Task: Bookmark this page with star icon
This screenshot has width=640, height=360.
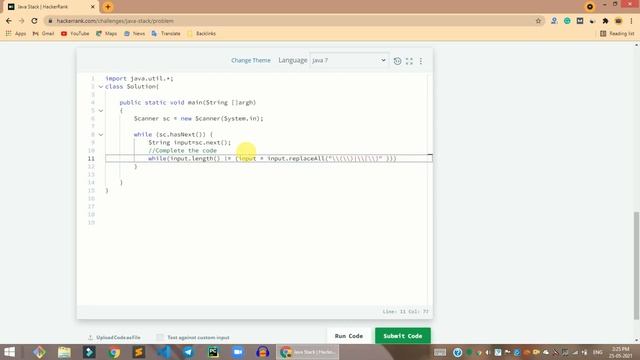Action: point(538,21)
